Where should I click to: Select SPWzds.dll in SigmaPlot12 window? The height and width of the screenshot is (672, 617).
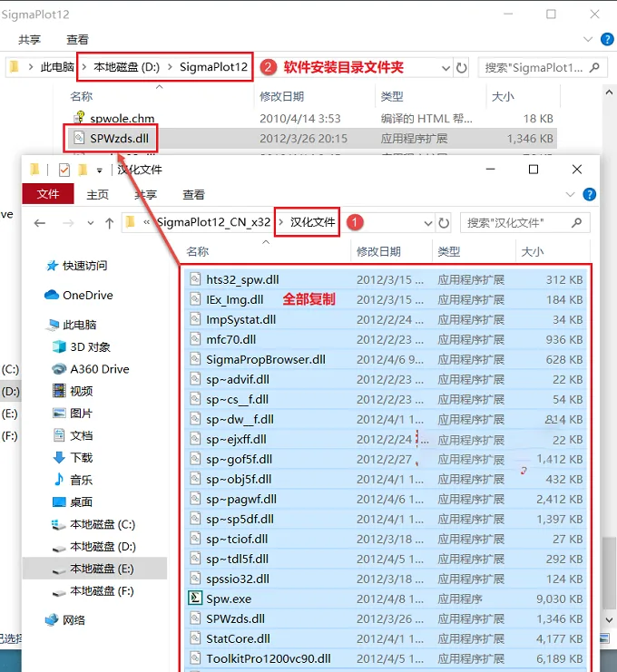[313, 139]
